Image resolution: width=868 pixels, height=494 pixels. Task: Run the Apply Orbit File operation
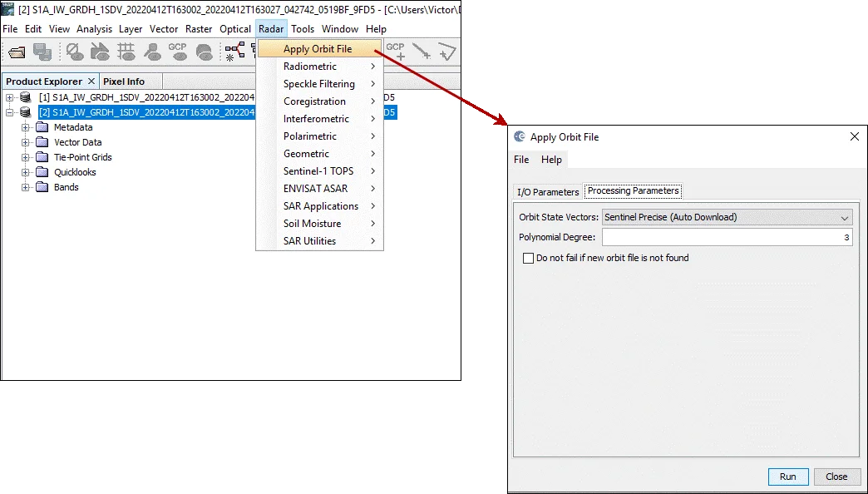click(787, 477)
